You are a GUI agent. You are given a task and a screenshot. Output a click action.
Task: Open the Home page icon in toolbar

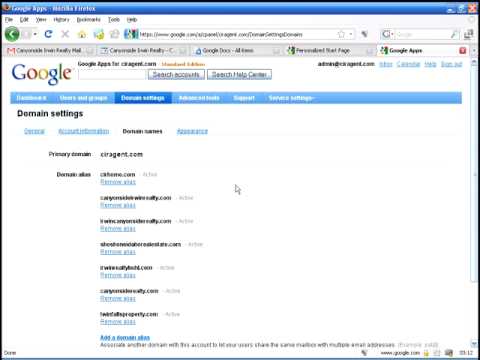pos(82,34)
